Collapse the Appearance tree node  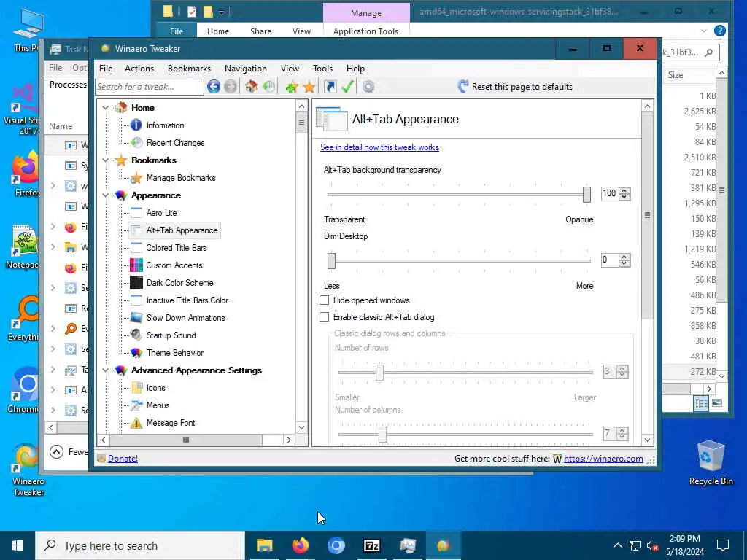coord(105,195)
